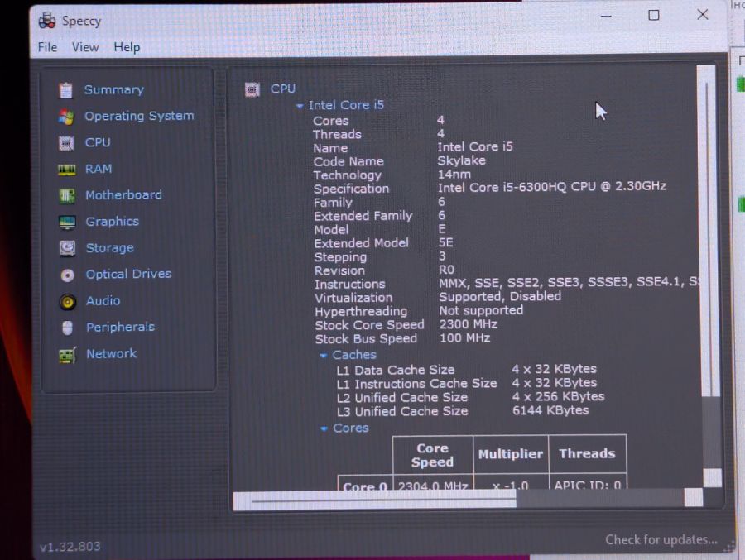Click the L1 Data Cache Size label
This screenshot has height=560, width=745.
pos(396,370)
